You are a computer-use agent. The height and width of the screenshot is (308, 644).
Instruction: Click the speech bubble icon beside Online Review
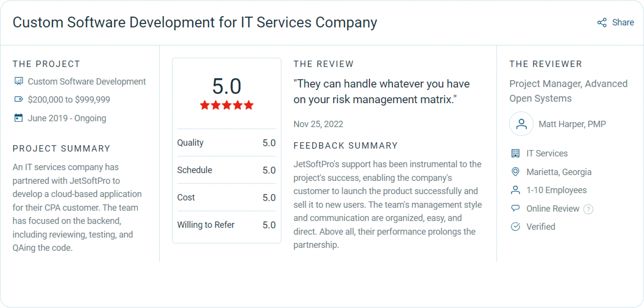pos(515,208)
